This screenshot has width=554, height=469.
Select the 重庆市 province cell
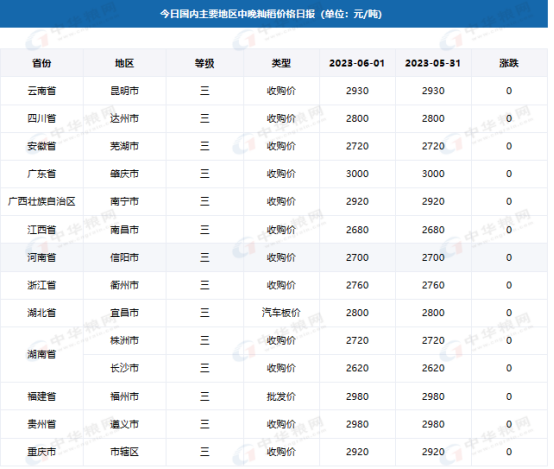(42, 452)
